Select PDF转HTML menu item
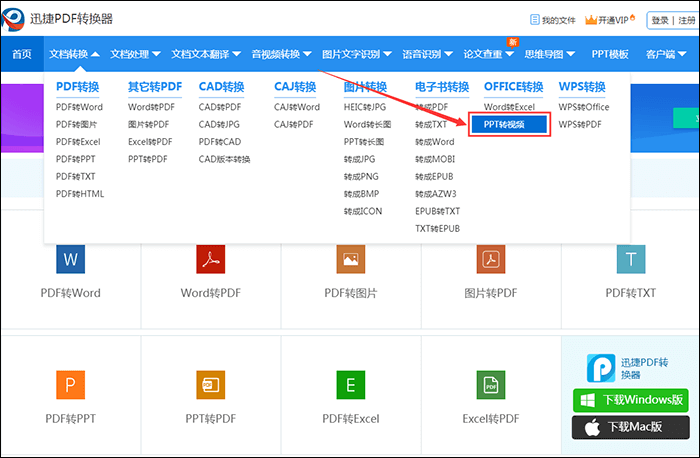Image resolution: width=700 pixels, height=458 pixels. 80,194
